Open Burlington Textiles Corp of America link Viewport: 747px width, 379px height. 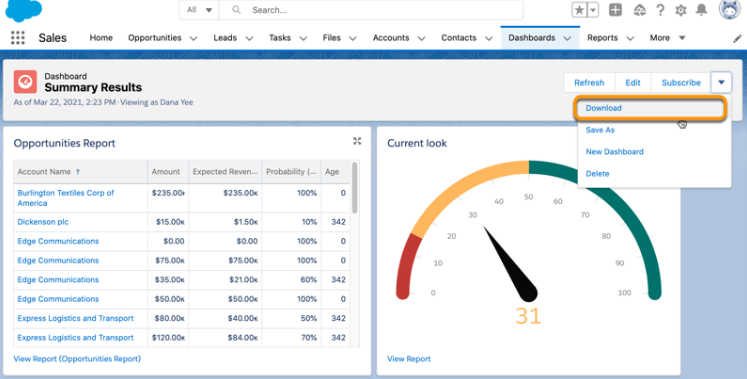coord(66,198)
